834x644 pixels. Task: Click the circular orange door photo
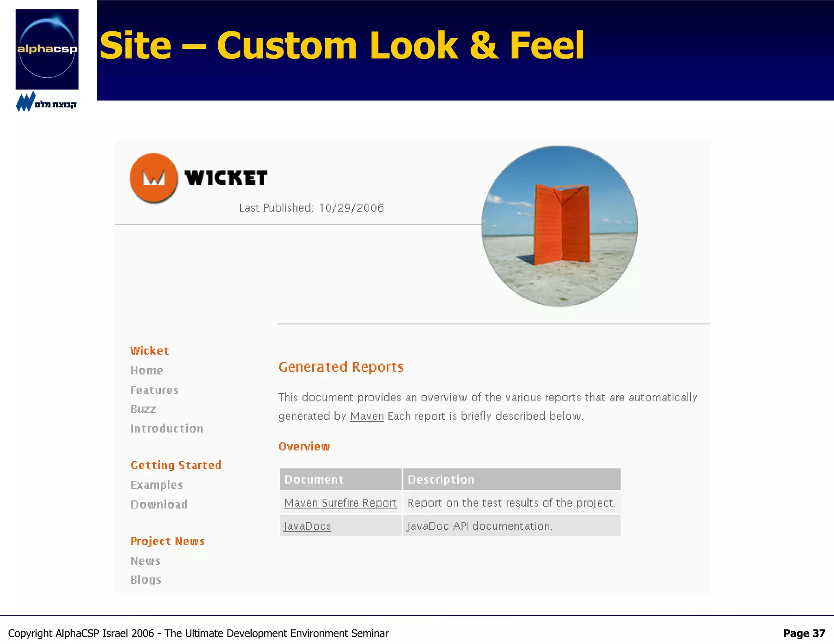[x=559, y=226]
